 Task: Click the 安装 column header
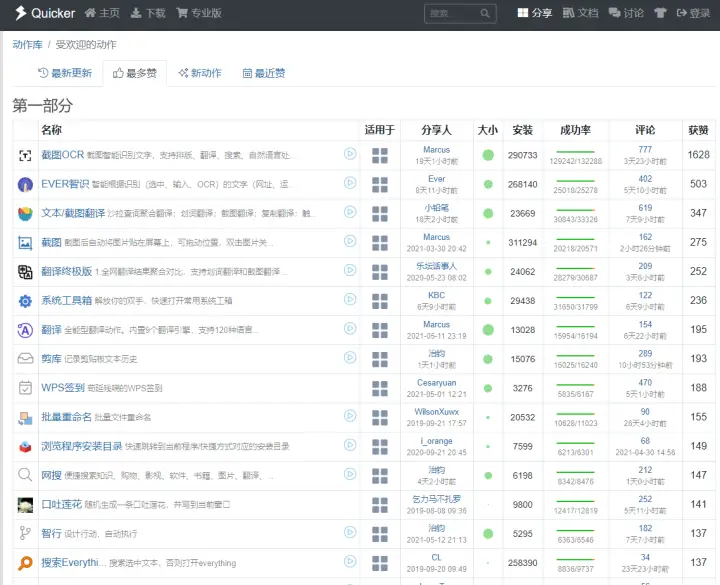[523, 130]
